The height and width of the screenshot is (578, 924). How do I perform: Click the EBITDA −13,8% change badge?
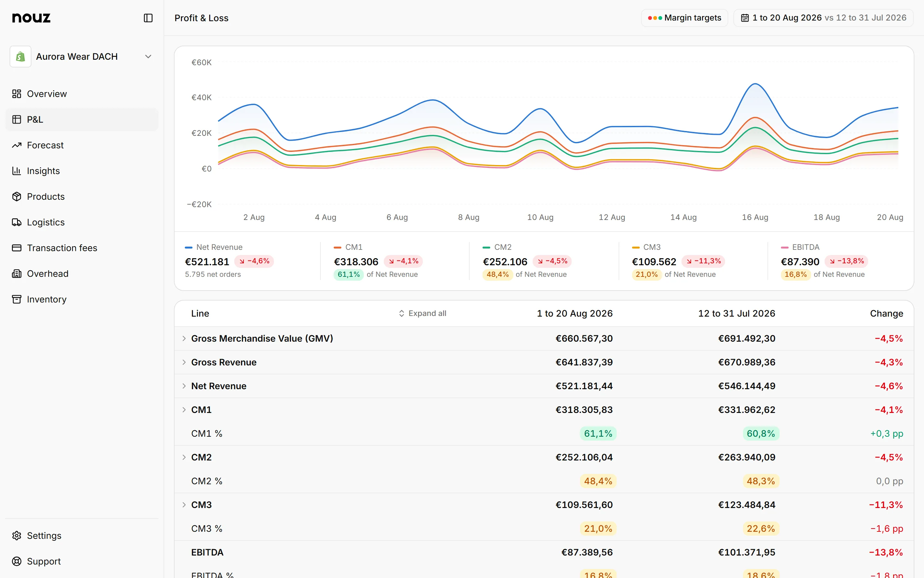[846, 261]
